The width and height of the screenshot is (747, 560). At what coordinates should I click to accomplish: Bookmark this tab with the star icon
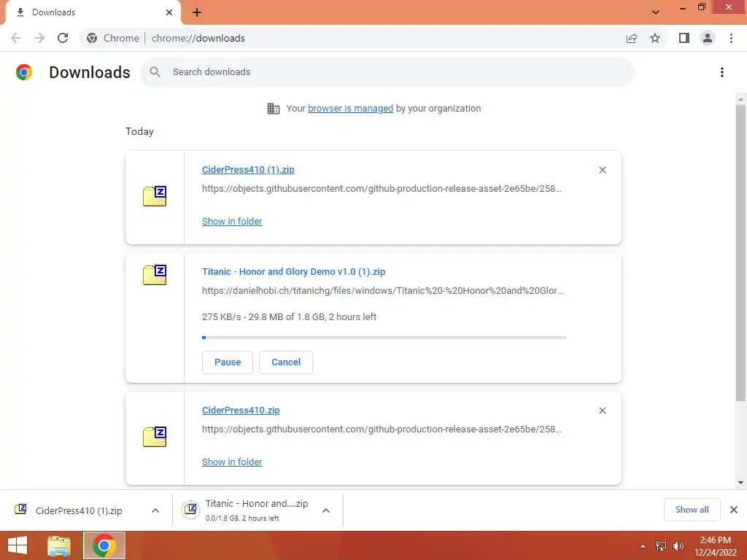point(655,38)
